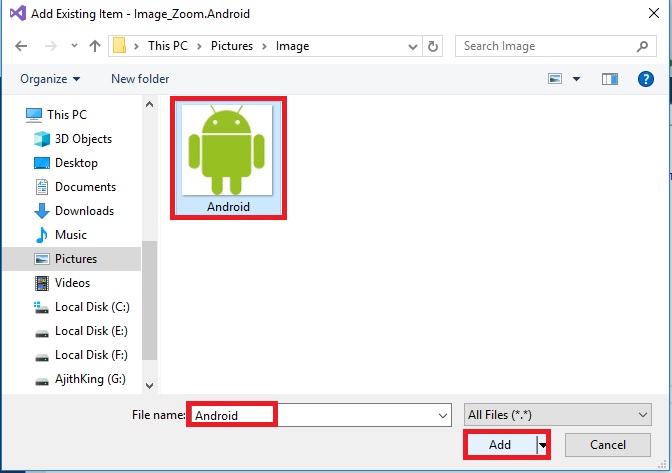Click the folder icon in address bar
Screen dimensions: 672x473
pyautogui.click(x=119, y=45)
